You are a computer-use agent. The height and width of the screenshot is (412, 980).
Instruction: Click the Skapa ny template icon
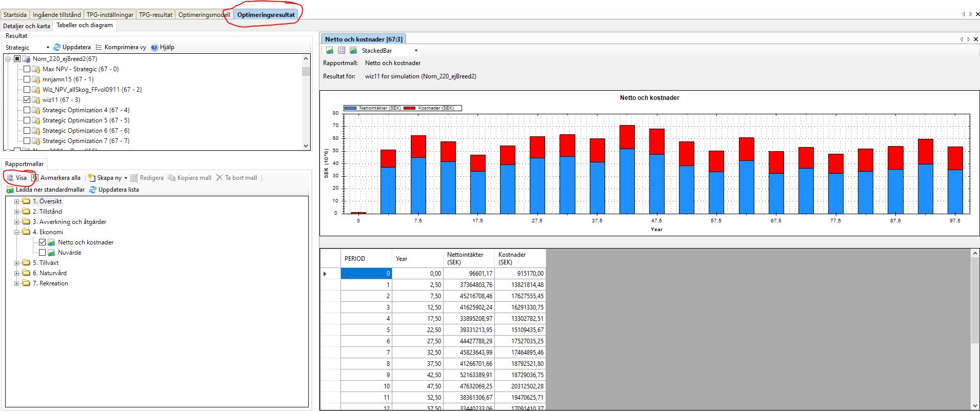pos(92,178)
